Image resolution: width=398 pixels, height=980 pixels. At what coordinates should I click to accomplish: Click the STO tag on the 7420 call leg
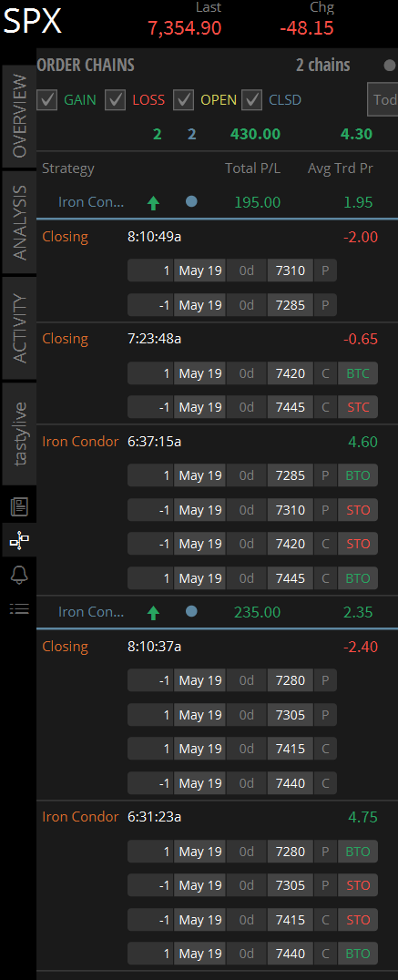358,544
